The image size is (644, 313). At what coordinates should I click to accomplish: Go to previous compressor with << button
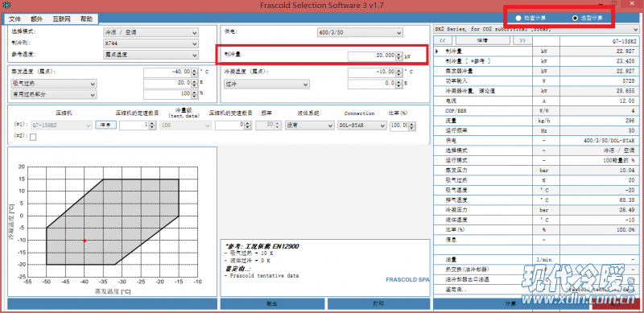tap(443, 41)
